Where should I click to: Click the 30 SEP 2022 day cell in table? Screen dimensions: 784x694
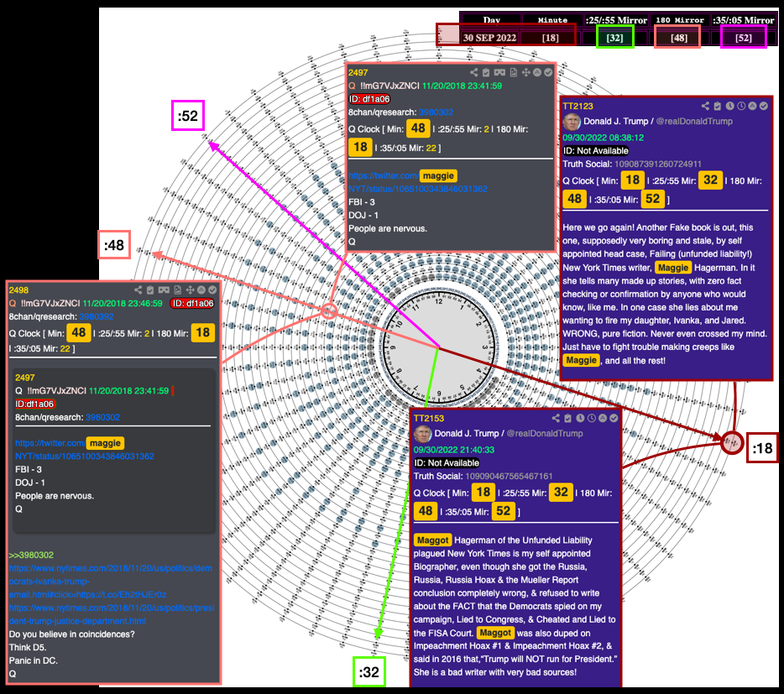coord(489,38)
